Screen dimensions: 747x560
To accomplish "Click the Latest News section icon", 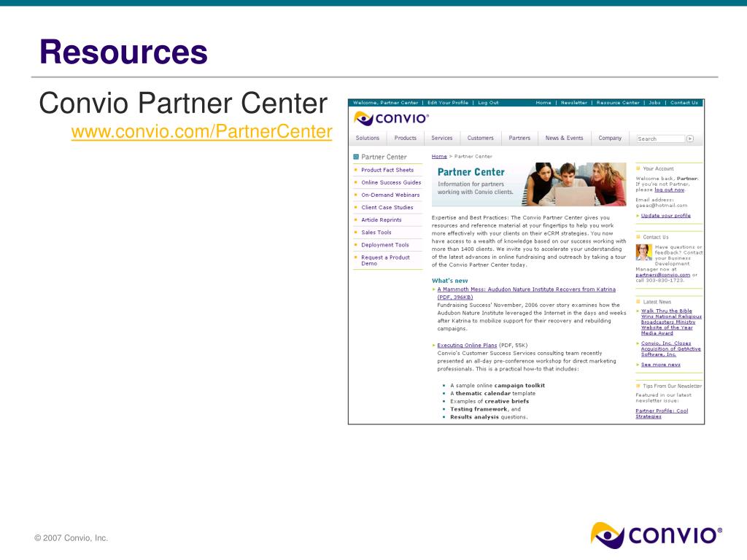I will pos(638,301).
